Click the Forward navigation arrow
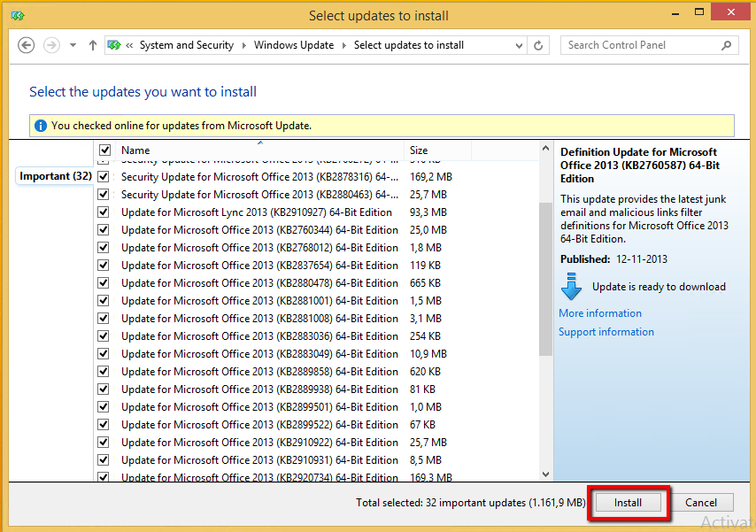The width and height of the screenshot is (756, 532). point(51,45)
